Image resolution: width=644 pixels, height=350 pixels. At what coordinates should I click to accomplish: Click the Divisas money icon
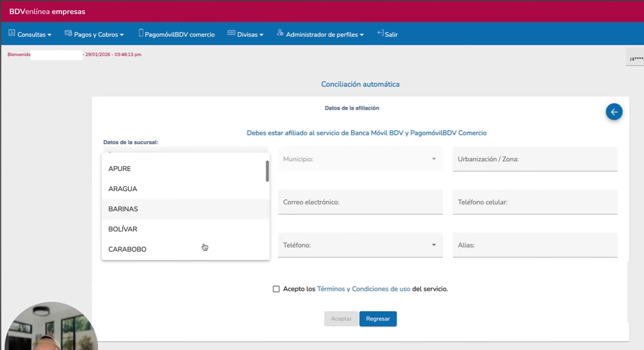tap(231, 33)
